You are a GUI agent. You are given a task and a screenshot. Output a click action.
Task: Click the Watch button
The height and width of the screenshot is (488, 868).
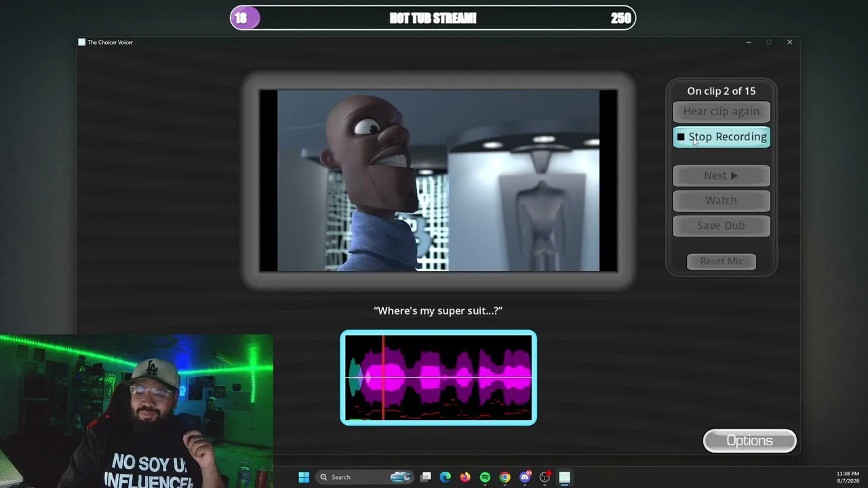pyautogui.click(x=721, y=201)
